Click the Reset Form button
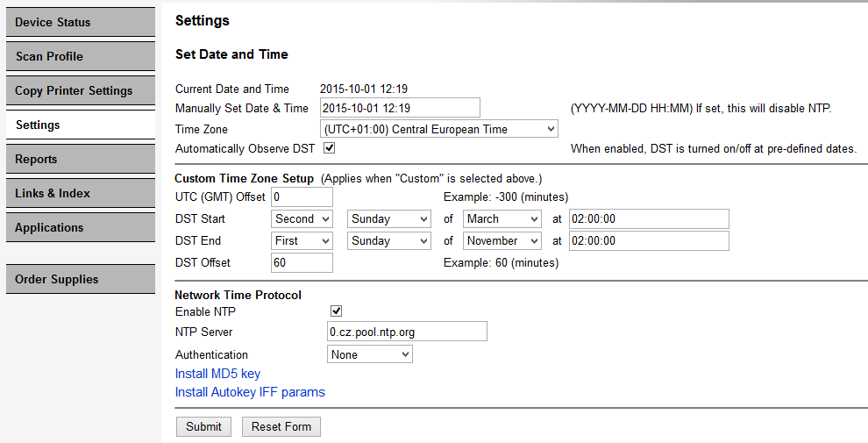Image resolution: width=868 pixels, height=443 pixels. click(x=281, y=426)
